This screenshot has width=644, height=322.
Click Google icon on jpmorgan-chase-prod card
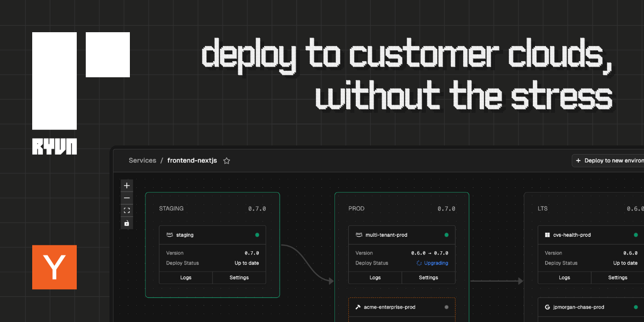[547, 307]
